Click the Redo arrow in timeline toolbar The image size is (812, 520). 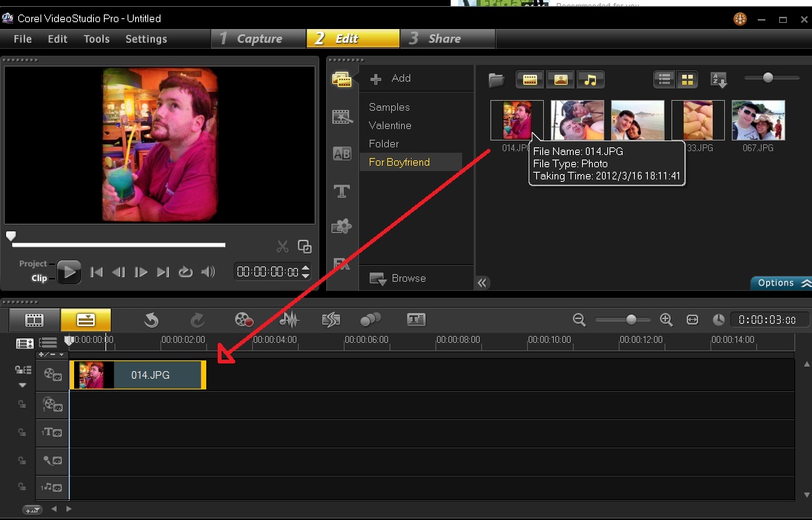click(x=197, y=320)
